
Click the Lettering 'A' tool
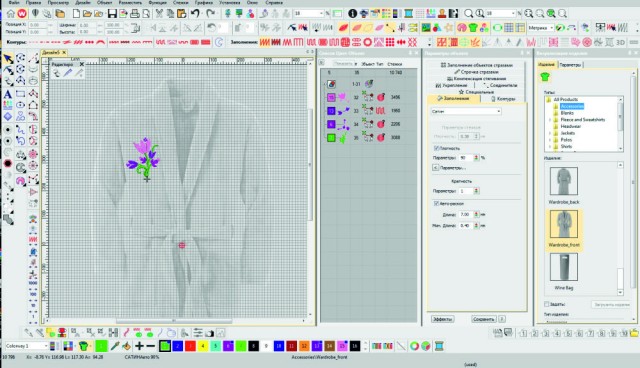point(8,94)
